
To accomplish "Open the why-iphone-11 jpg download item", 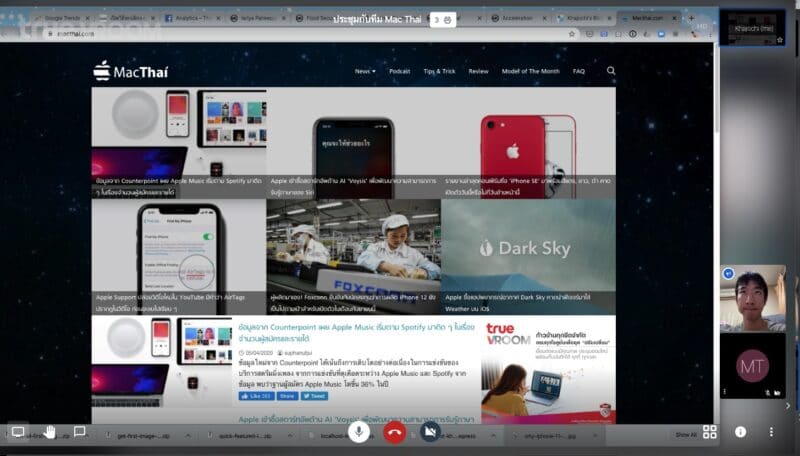I will [548, 436].
